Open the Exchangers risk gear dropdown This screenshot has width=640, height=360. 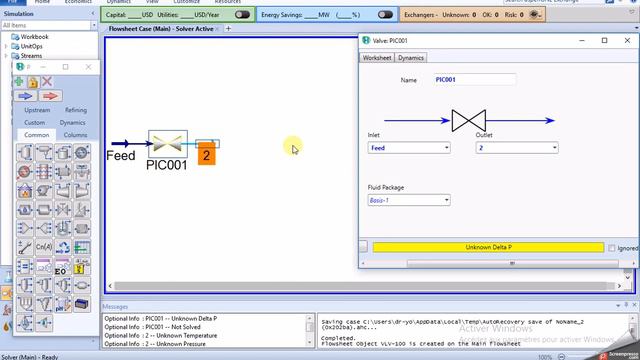(536, 15)
